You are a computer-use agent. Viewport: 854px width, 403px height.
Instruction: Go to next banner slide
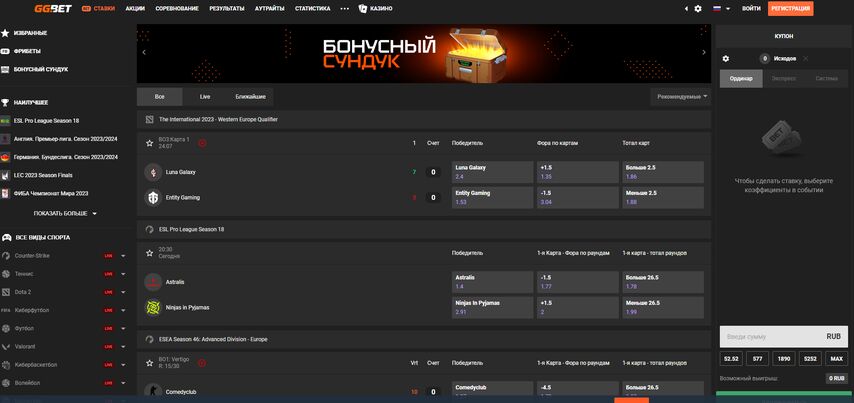pos(704,52)
